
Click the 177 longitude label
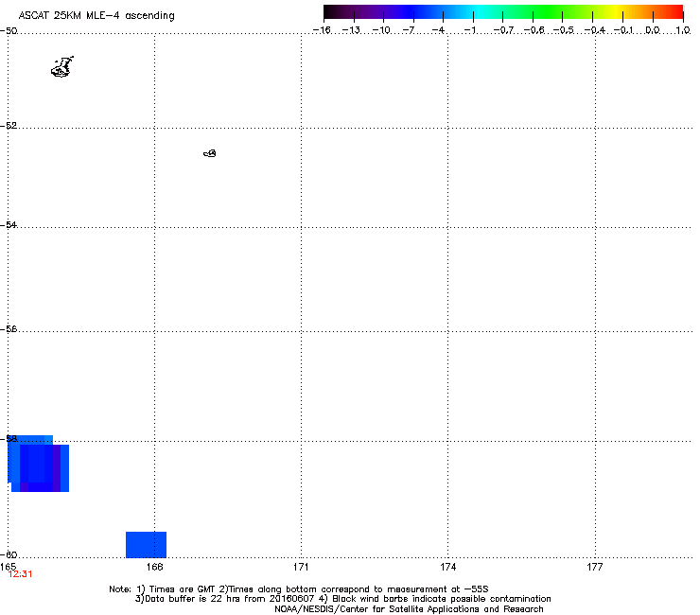[595, 567]
